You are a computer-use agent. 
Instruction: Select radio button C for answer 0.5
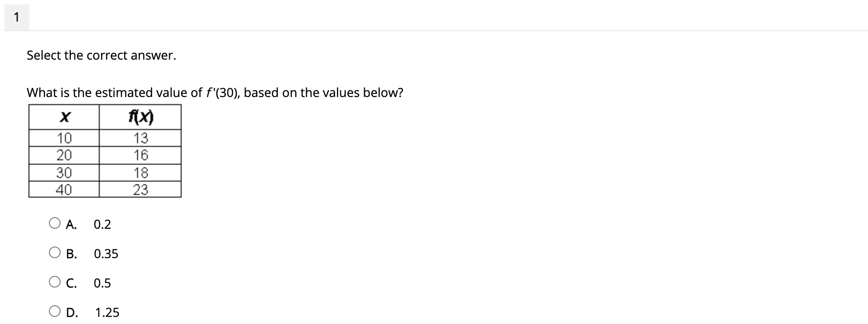pyautogui.click(x=55, y=283)
